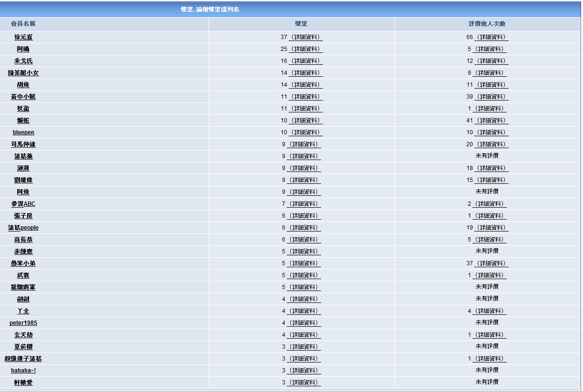Image resolution: width=583 pixels, height=392 pixels.
Task: View reputation details for 徐元直
Action: pos(305,37)
